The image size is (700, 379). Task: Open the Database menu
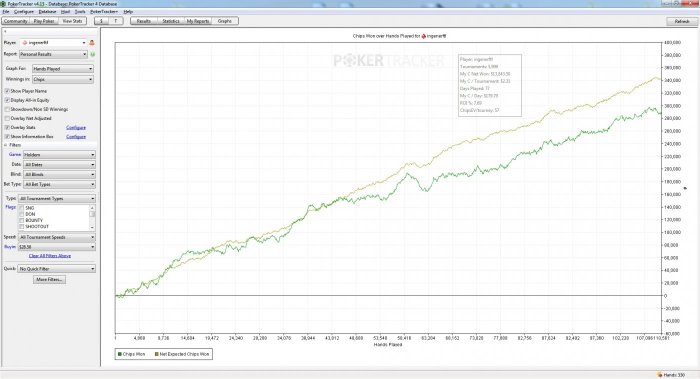(x=47, y=12)
